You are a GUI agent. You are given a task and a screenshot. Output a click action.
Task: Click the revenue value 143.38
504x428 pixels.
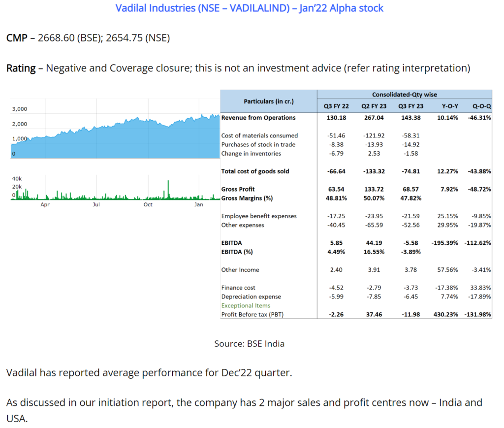[x=411, y=118]
